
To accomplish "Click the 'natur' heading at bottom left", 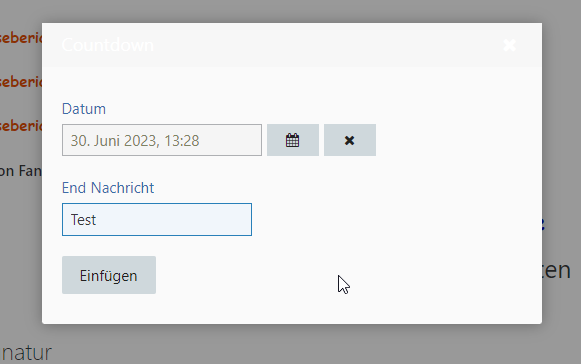I will coord(26,353).
